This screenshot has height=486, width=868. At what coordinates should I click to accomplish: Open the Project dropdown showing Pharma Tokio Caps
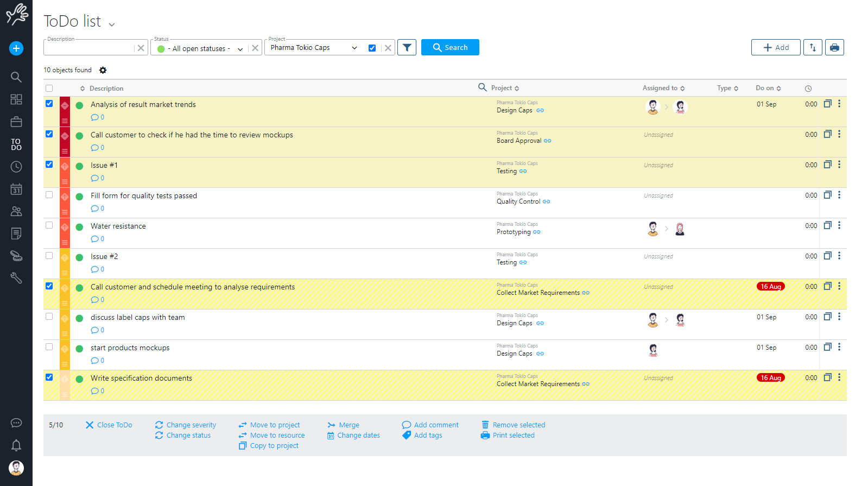[354, 48]
